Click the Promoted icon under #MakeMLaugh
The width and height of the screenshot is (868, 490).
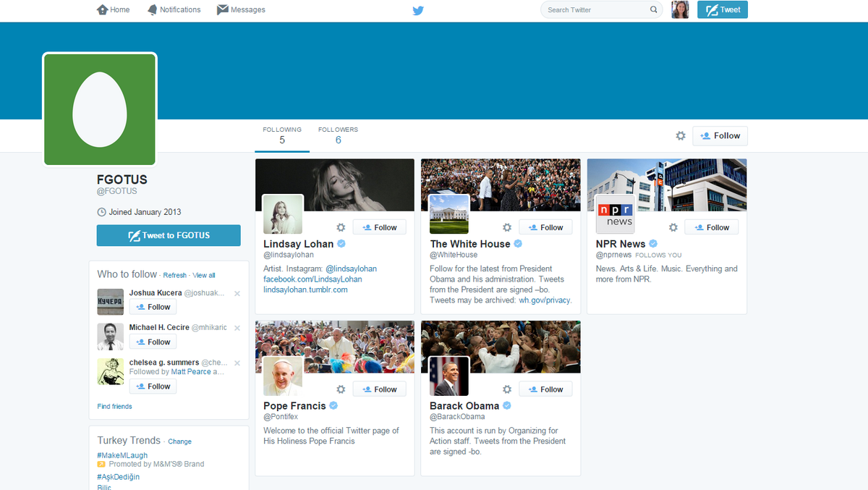tap(102, 464)
